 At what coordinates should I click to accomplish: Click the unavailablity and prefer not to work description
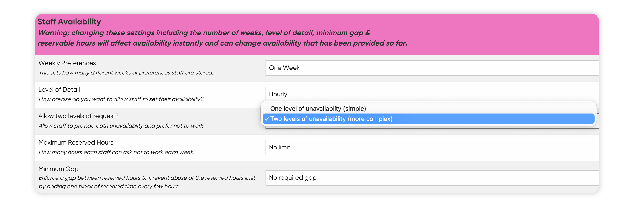pyautogui.click(x=121, y=126)
